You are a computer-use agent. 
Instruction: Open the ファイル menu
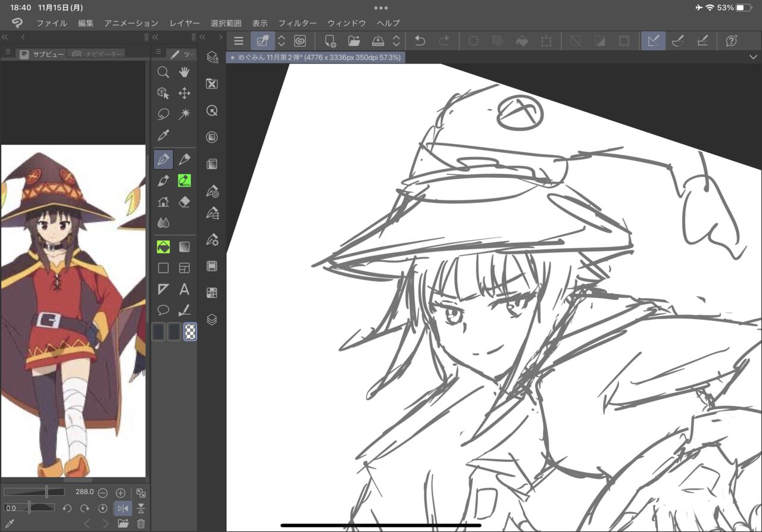52,23
